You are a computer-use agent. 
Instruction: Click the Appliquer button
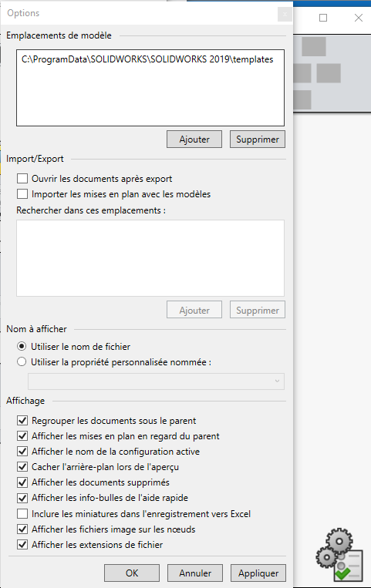(258, 573)
